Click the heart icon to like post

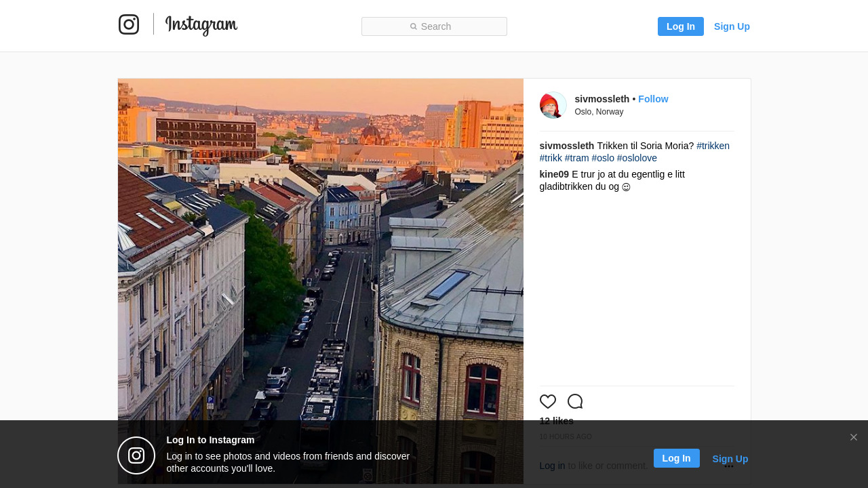[x=548, y=401]
